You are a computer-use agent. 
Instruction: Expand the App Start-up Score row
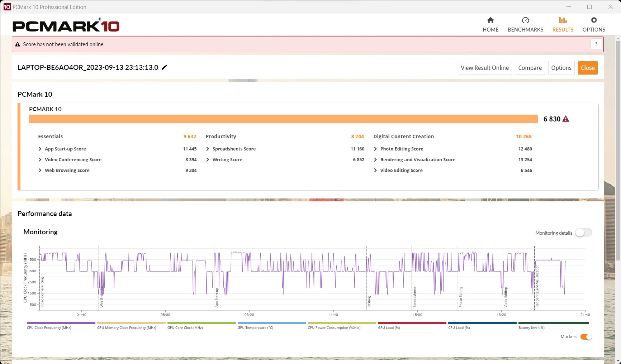point(40,149)
